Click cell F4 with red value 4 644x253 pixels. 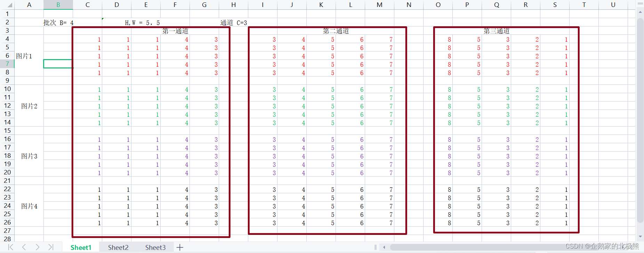click(x=175, y=39)
